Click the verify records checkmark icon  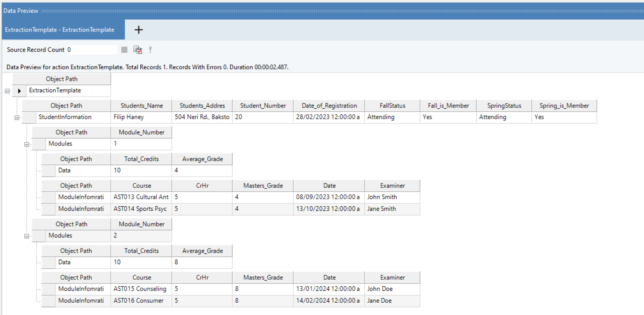tap(137, 50)
